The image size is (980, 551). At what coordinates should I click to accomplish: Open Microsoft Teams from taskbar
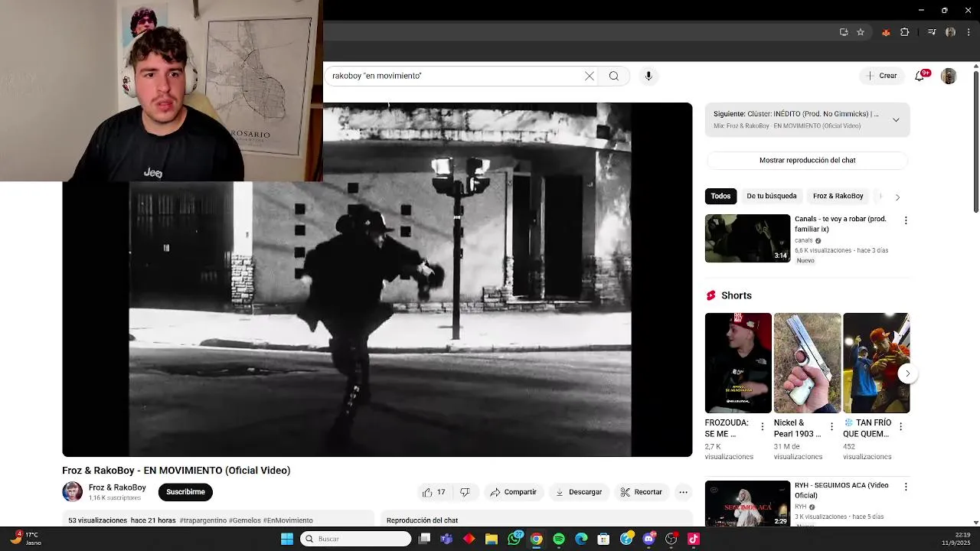point(446,539)
